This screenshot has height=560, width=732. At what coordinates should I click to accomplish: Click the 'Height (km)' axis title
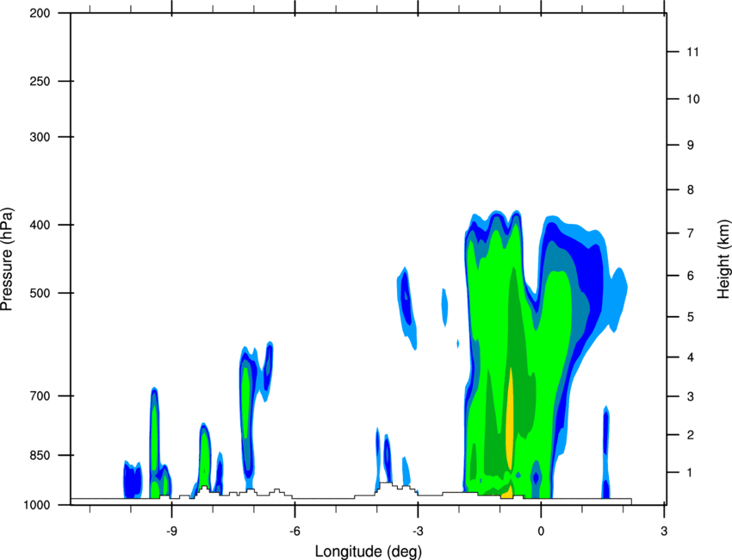[x=724, y=259]
